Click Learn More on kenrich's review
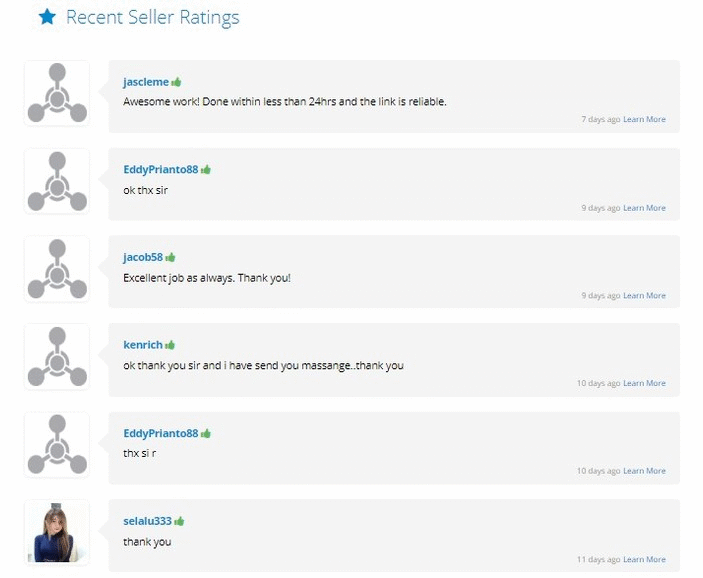Viewport: 703px width, 578px height. [644, 383]
